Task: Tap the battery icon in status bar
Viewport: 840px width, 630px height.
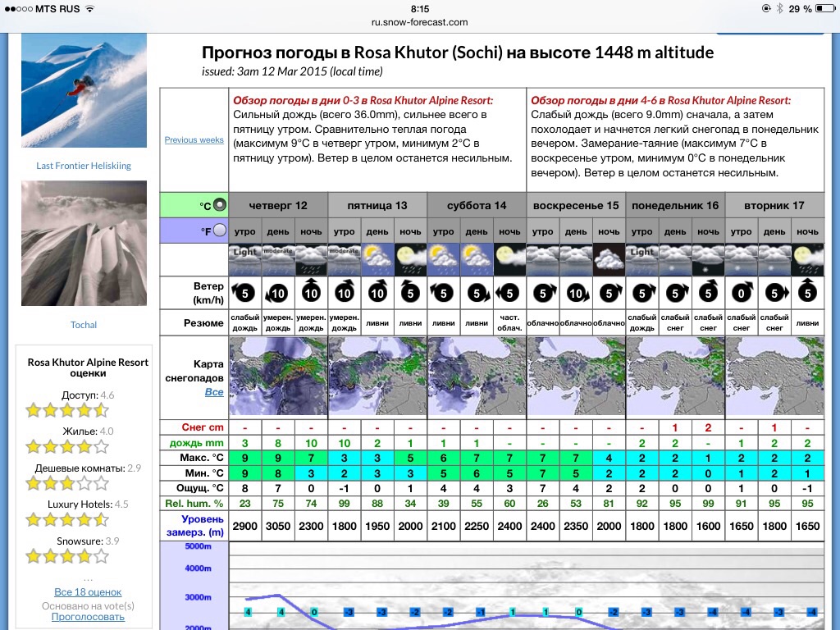Action: pyautogui.click(x=825, y=8)
